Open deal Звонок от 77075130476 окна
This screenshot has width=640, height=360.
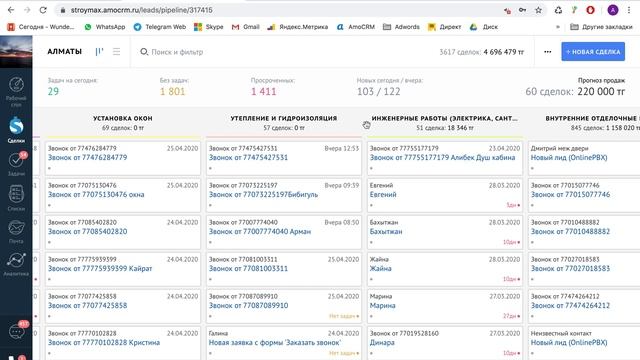click(x=96, y=195)
